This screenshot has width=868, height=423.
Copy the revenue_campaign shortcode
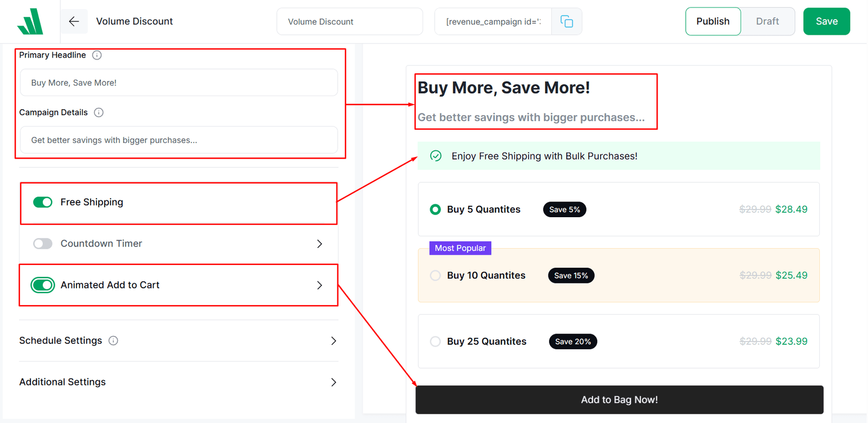click(566, 22)
